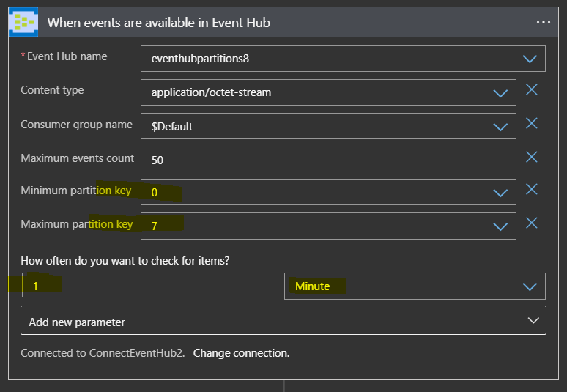Viewport: 567px width, 392px height.
Task: Open Minimum partition key dropdown
Action: (x=500, y=193)
